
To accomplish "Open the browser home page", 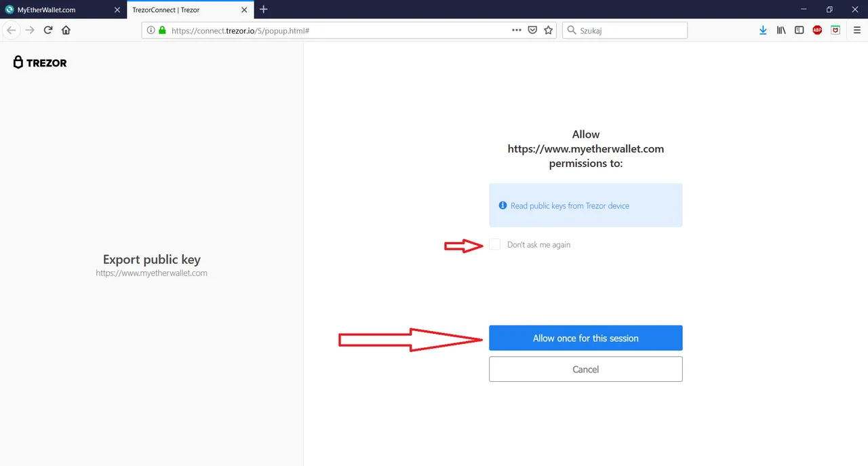I will [x=66, y=30].
